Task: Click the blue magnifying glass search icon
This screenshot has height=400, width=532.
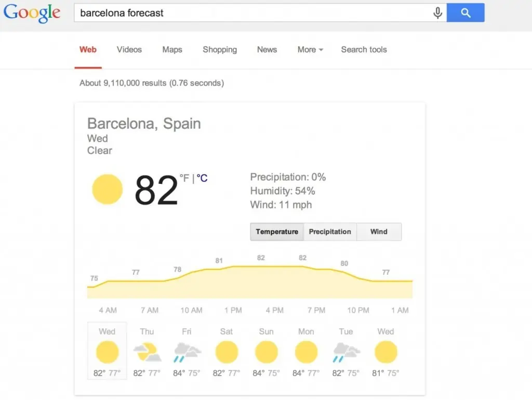Action: coord(465,12)
